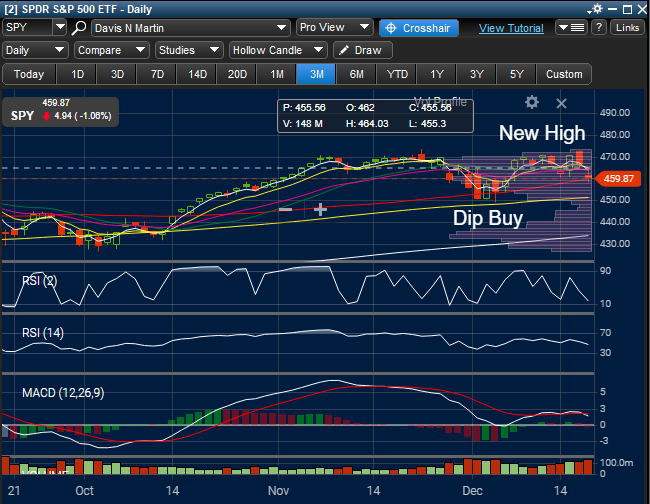The image size is (650, 504).
Task: Open the Daily interval dropdown
Action: (35, 50)
